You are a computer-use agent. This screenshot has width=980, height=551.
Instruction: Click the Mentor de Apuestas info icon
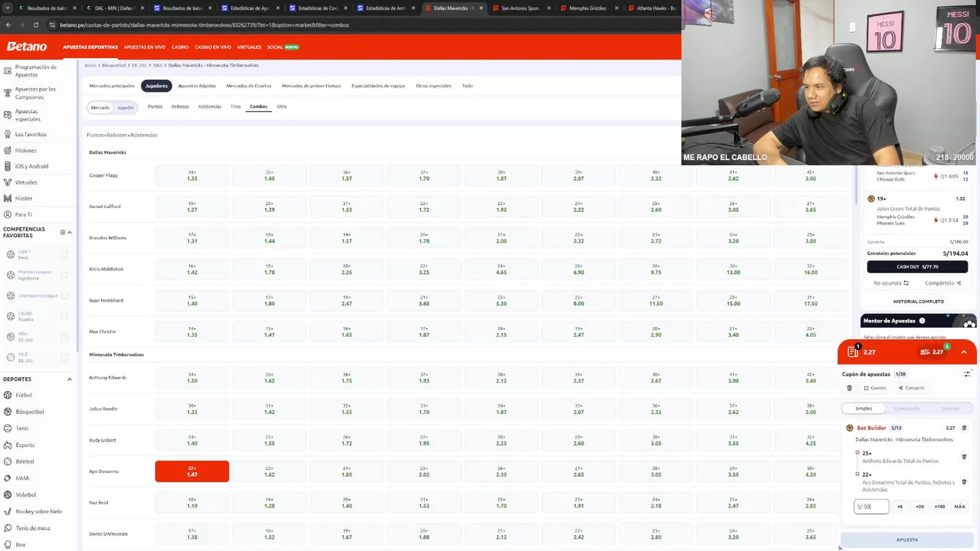click(x=922, y=321)
